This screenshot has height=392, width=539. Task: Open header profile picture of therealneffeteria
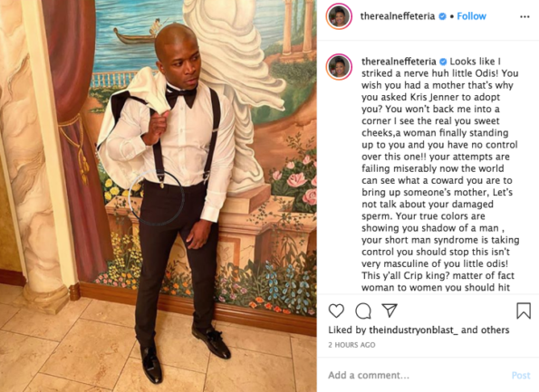click(x=339, y=16)
